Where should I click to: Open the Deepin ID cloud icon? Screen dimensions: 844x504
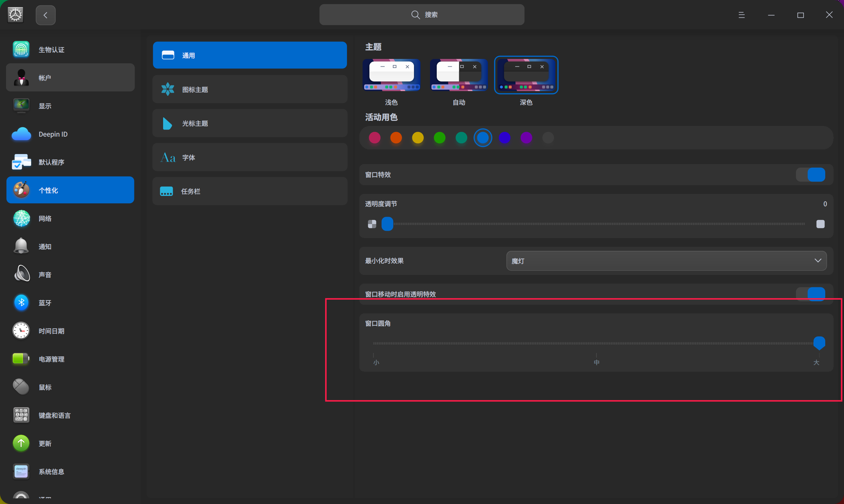click(x=21, y=134)
